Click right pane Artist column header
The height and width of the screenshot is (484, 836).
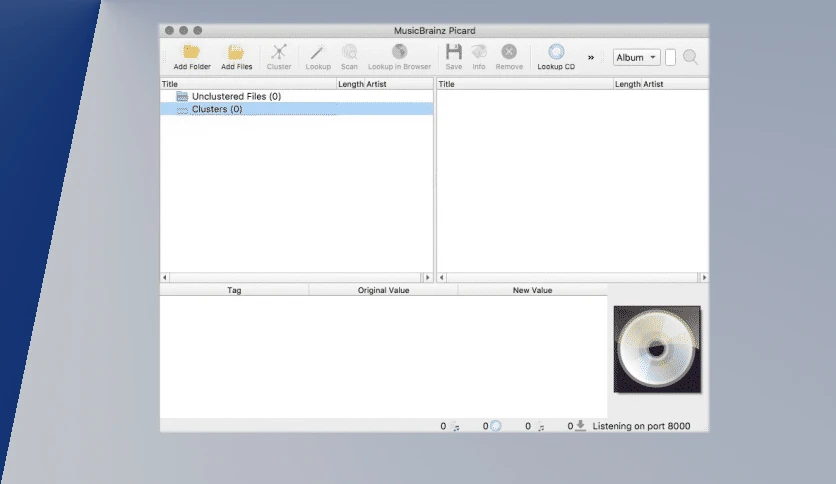pyautogui.click(x=675, y=84)
